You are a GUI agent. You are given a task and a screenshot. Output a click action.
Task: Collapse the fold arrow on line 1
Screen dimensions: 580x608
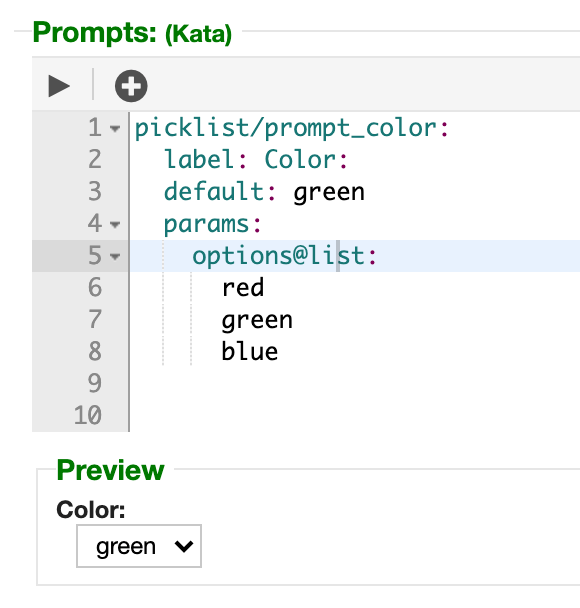[x=115, y=128]
